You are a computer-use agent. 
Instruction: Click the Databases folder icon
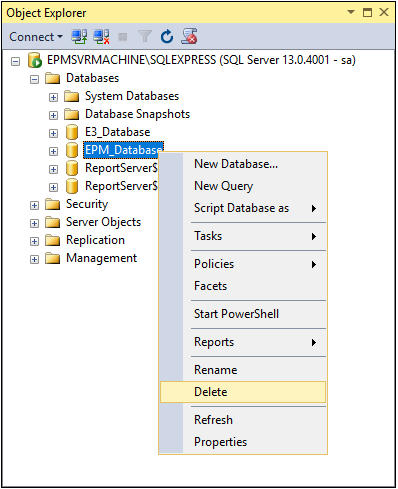52,78
